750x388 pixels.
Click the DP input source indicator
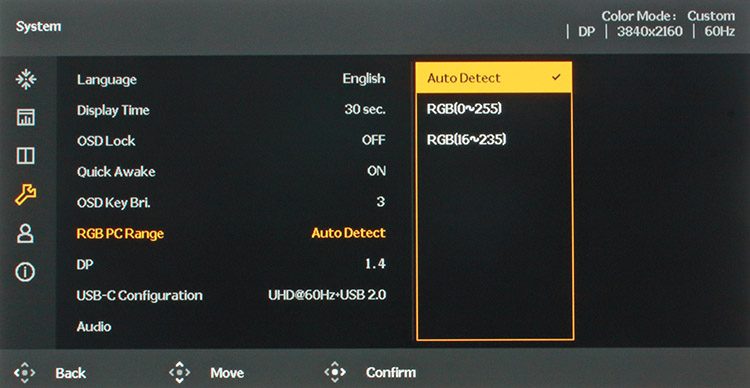point(586,33)
